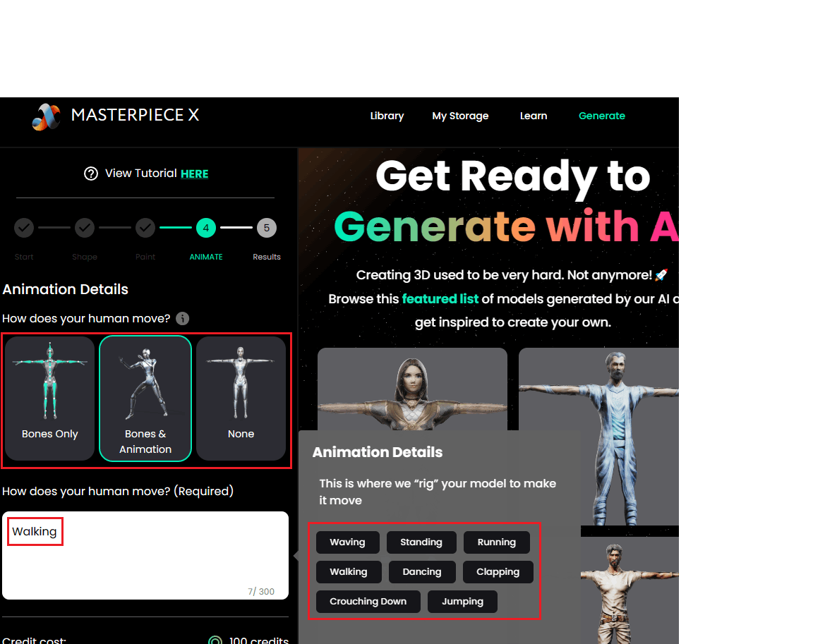Pick the Dancing animation suggestion
This screenshot has height=644, width=813.
click(422, 572)
